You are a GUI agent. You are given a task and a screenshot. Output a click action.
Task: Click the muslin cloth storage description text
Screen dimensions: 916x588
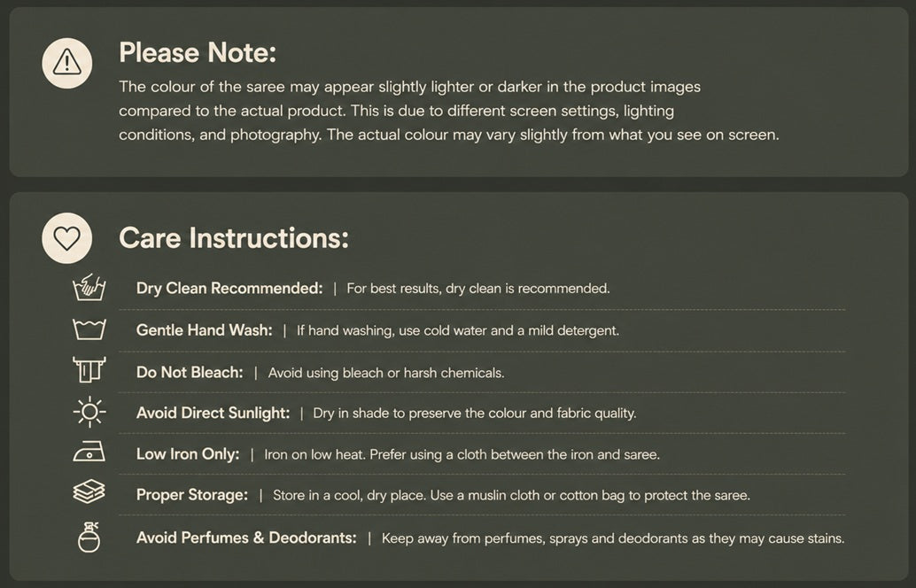(x=511, y=496)
